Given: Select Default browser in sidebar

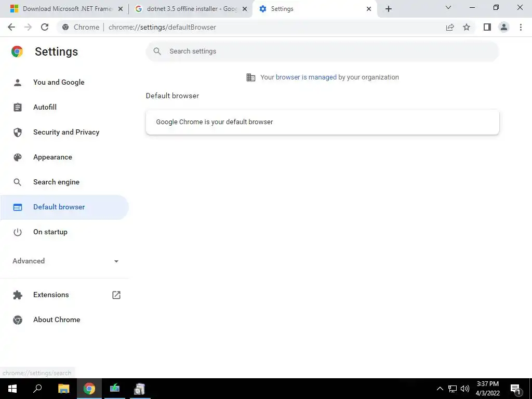Looking at the screenshot, I should tap(64, 207).
